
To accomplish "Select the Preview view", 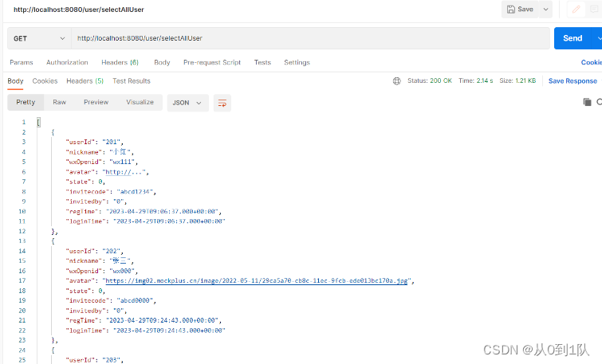I will click(x=96, y=102).
